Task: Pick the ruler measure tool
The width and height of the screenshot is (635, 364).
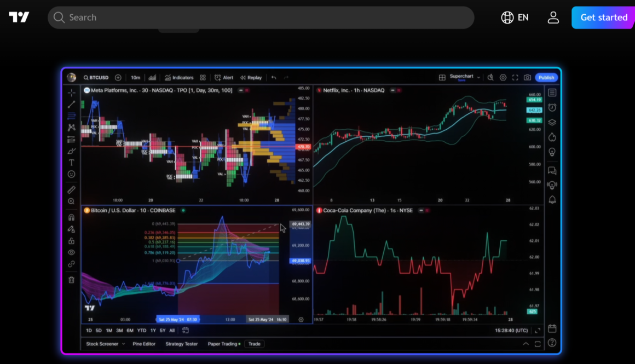Action: tap(71, 190)
